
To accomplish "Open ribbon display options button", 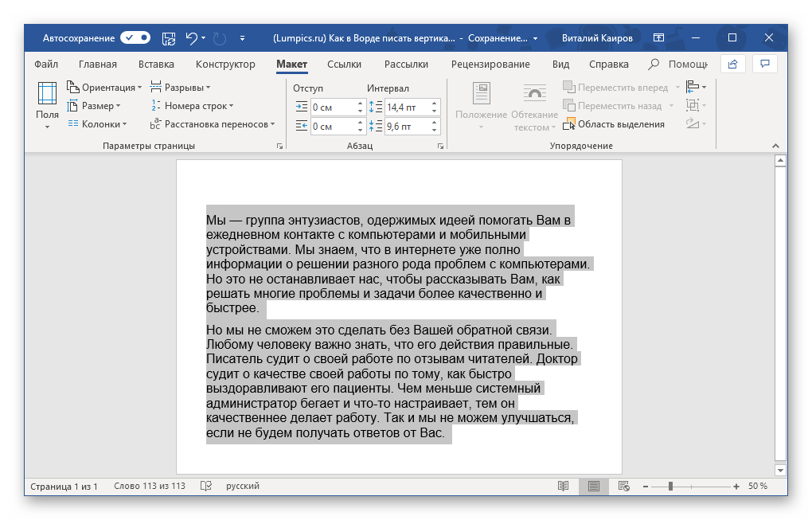I will pyautogui.click(x=658, y=37).
